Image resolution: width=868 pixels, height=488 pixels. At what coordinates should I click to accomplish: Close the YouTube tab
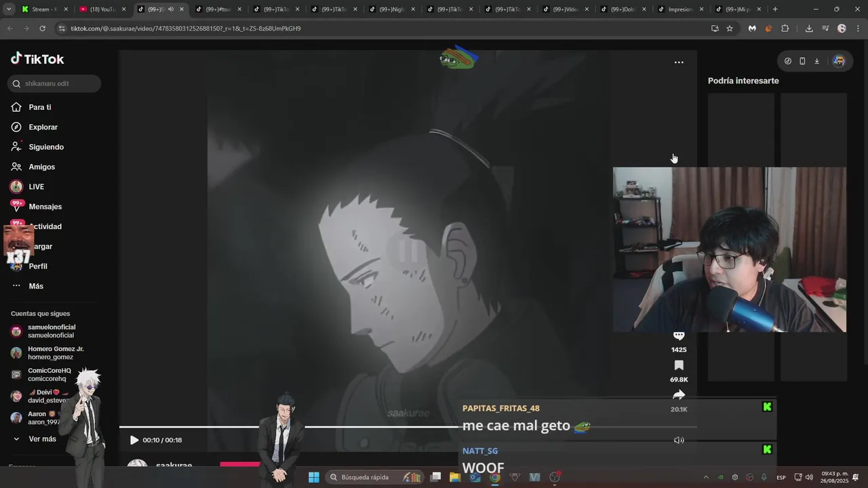tap(123, 9)
